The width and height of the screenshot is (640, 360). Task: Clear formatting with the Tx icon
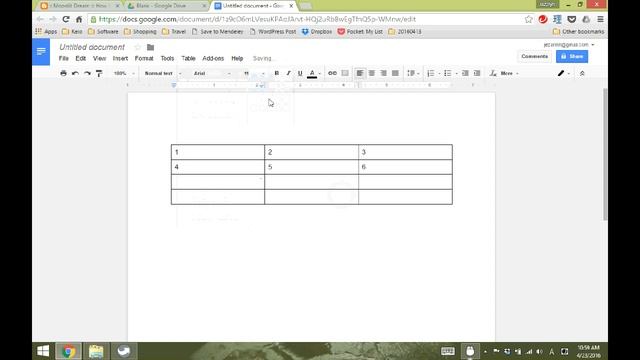[x=493, y=73]
